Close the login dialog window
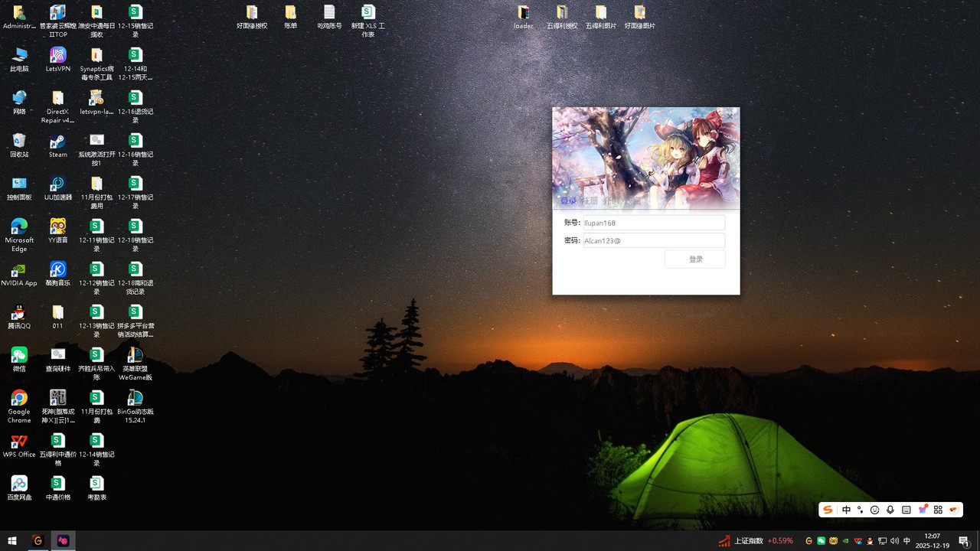 731,115
